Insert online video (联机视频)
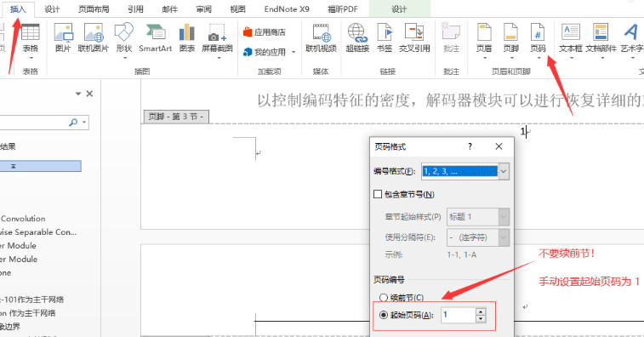This screenshot has height=337, width=644. (x=322, y=38)
